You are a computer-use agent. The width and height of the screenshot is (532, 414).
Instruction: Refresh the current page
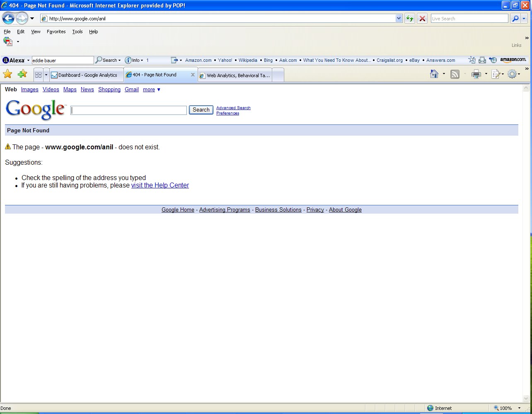pyautogui.click(x=409, y=18)
